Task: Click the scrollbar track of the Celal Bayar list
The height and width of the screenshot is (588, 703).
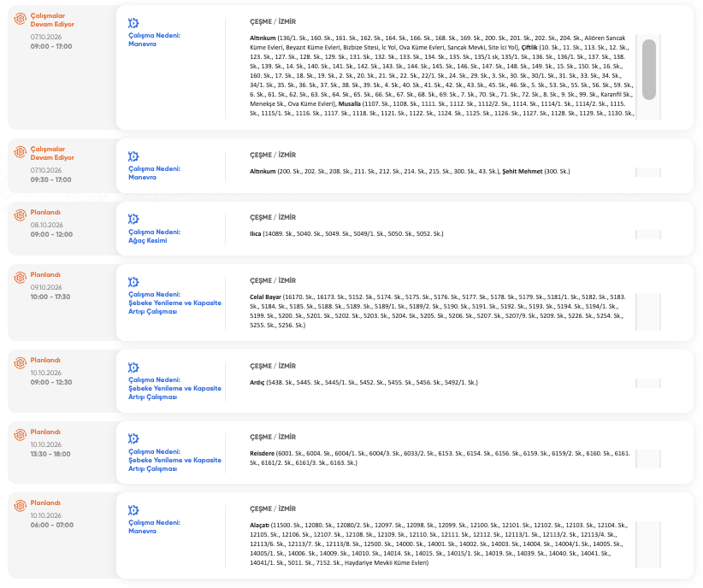Action: tap(648, 312)
